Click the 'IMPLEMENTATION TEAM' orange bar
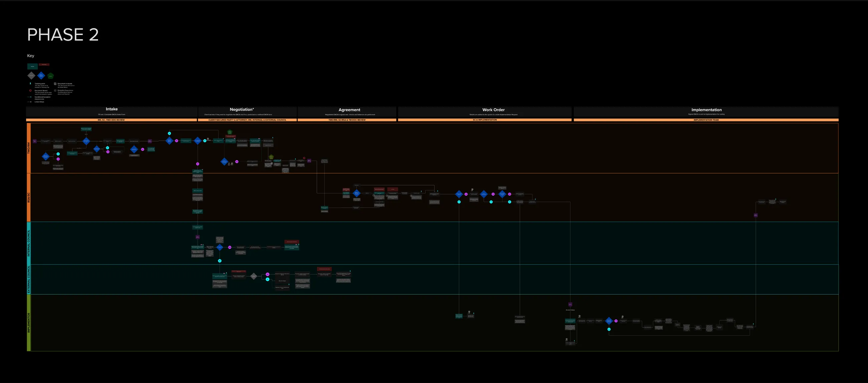The height and width of the screenshot is (383, 868). click(x=706, y=120)
